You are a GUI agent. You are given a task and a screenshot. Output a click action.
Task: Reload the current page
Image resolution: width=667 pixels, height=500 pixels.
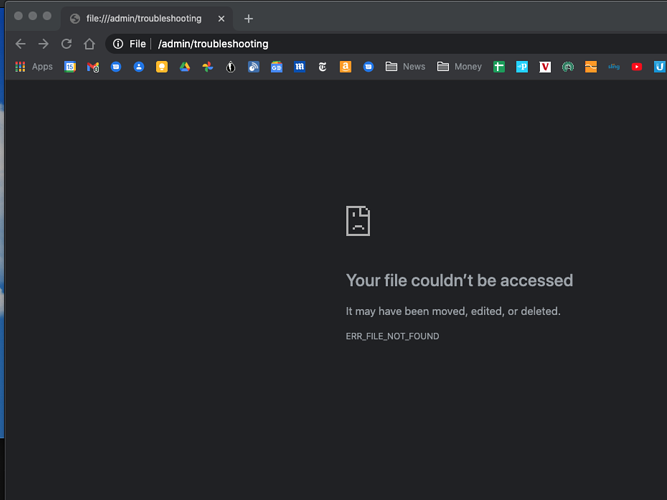point(66,44)
